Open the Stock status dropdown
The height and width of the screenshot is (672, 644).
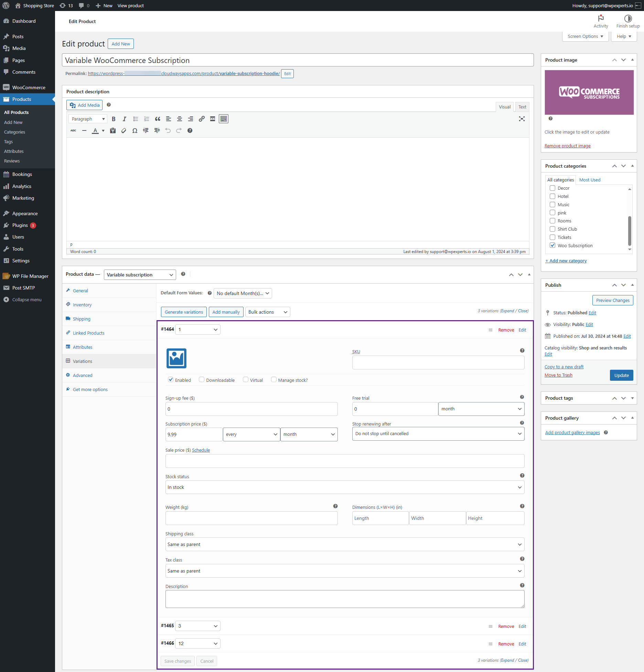click(x=345, y=487)
